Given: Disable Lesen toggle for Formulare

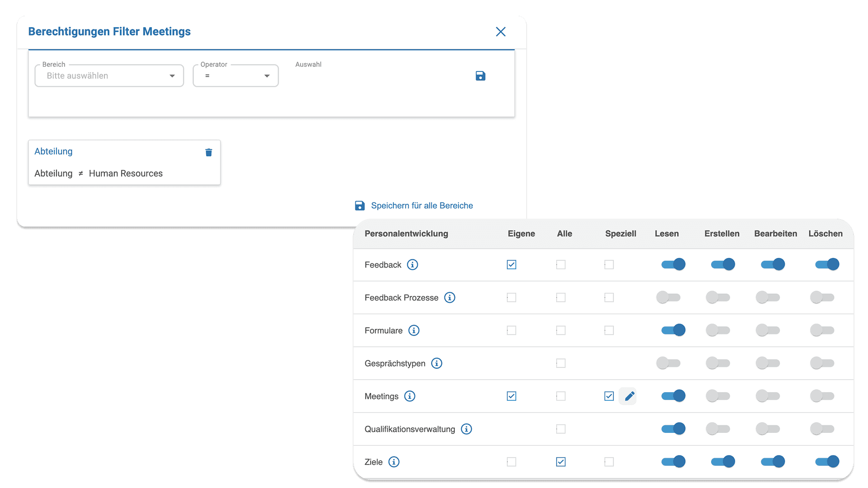Looking at the screenshot, I should tap(673, 330).
